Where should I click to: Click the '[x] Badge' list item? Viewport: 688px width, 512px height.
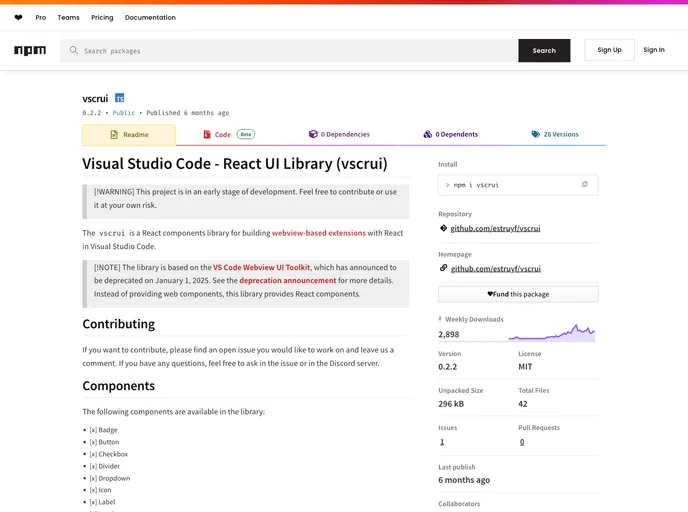[104, 430]
